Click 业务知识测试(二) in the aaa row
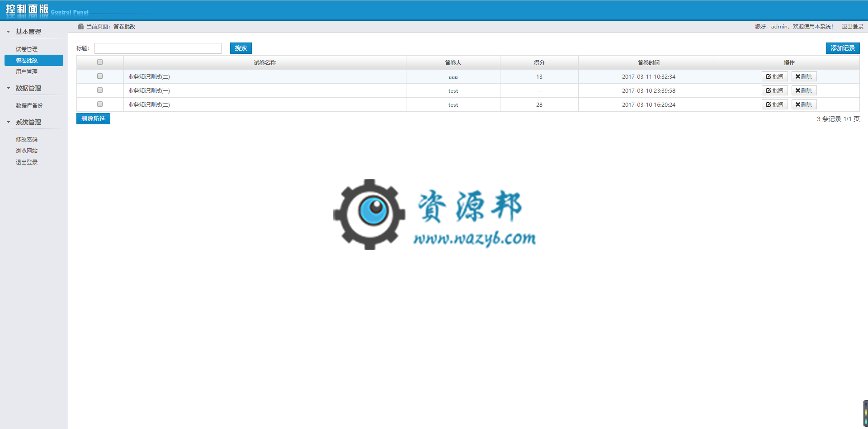868x429 pixels. click(x=149, y=77)
